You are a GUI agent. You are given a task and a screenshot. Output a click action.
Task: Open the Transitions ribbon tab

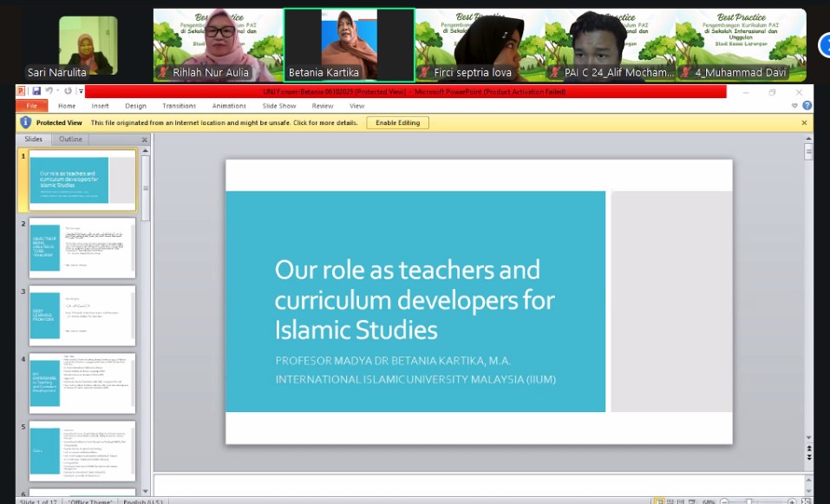[x=179, y=106]
